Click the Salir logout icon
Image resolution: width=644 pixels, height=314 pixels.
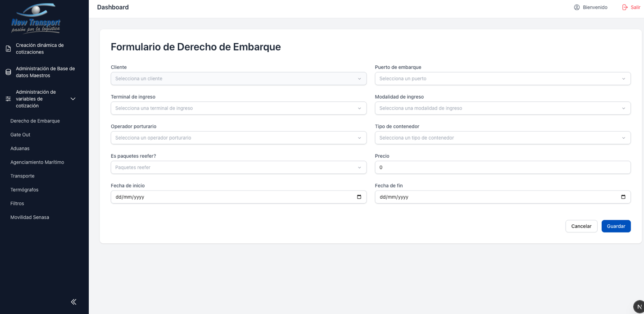click(625, 7)
